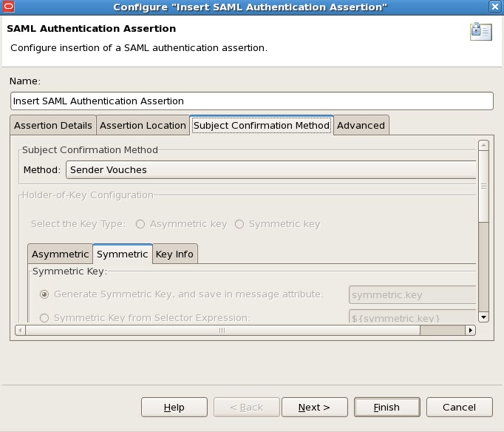
Task: Click horizontal scrollbar left arrow
Action: click(20, 331)
